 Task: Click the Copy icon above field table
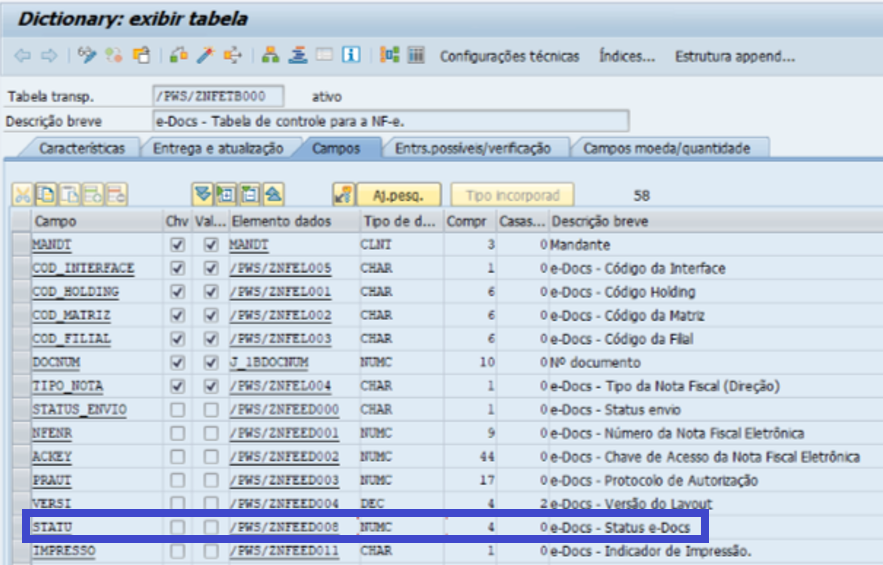coord(46,194)
